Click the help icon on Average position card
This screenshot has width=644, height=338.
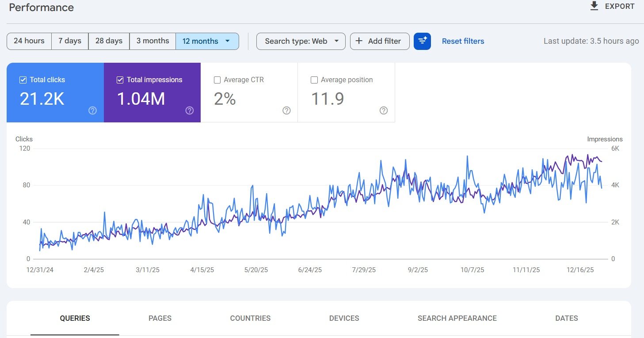[x=383, y=110]
